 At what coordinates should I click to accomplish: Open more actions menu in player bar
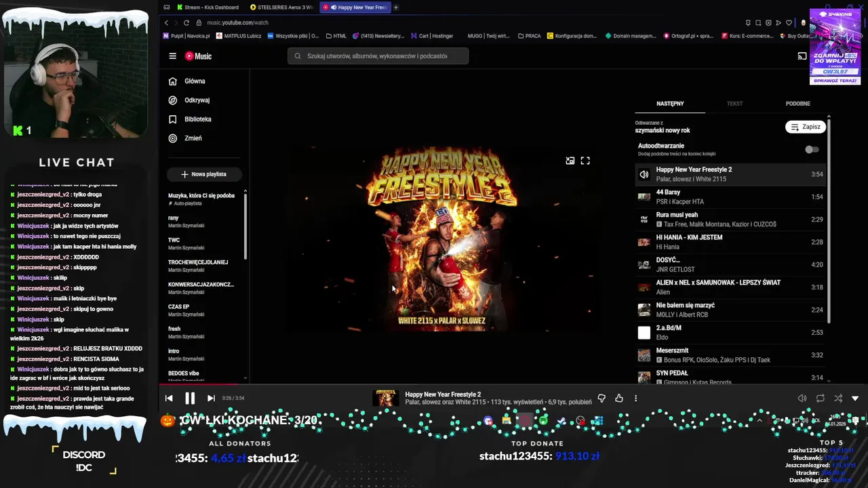tap(635, 399)
